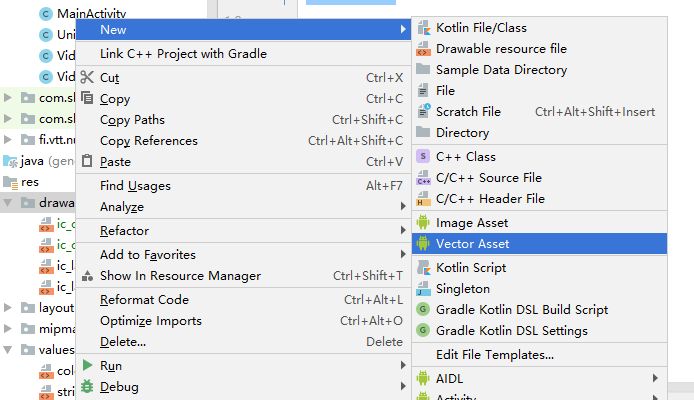Image resolution: width=694 pixels, height=400 pixels.
Task: Open the Refactor submenu arrow
Action: pos(403,230)
